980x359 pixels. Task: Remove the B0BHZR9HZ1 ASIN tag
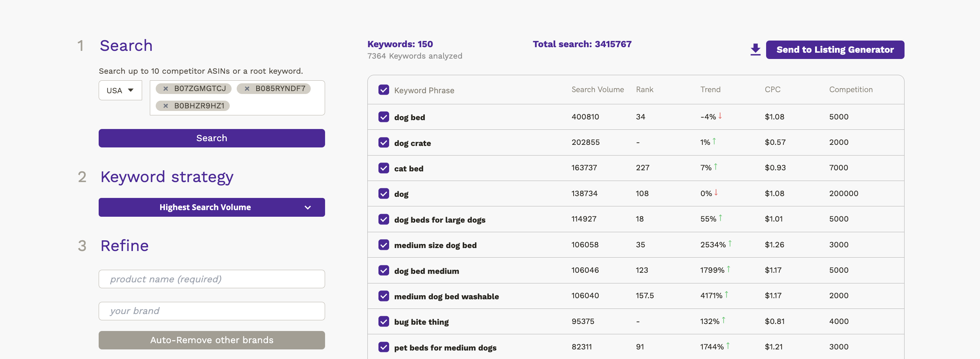(x=166, y=106)
